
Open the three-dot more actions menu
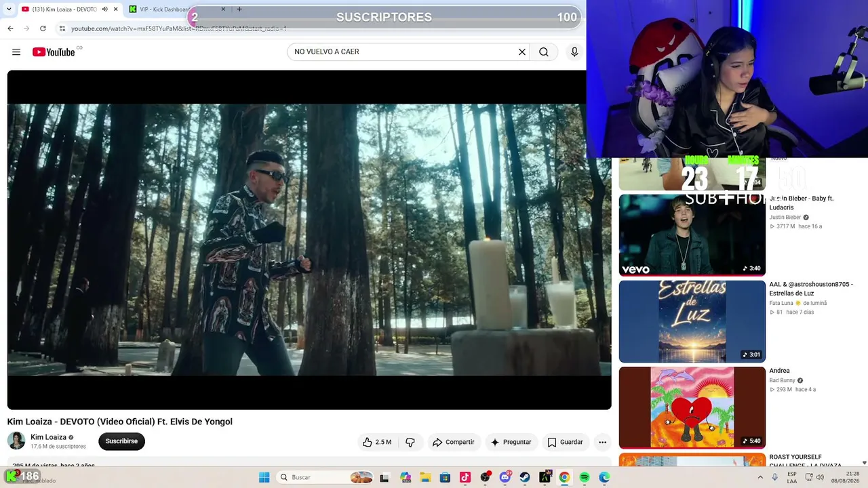click(x=602, y=442)
